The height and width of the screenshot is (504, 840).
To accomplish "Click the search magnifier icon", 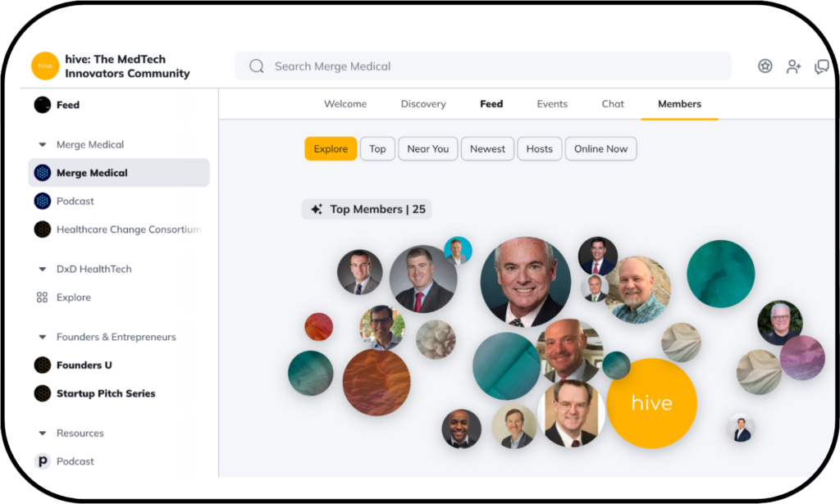I will tap(257, 66).
